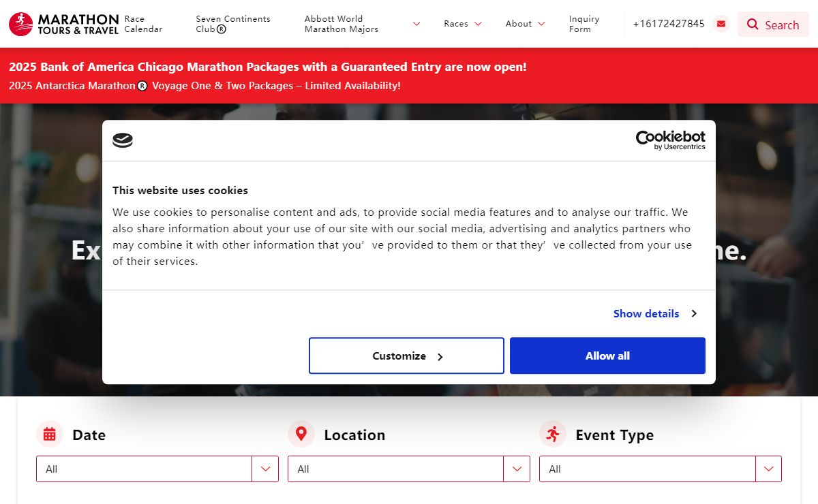This screenshot has width=818, height=504.
Task: Click the Event Type runner icon
Action: point(552,434)
